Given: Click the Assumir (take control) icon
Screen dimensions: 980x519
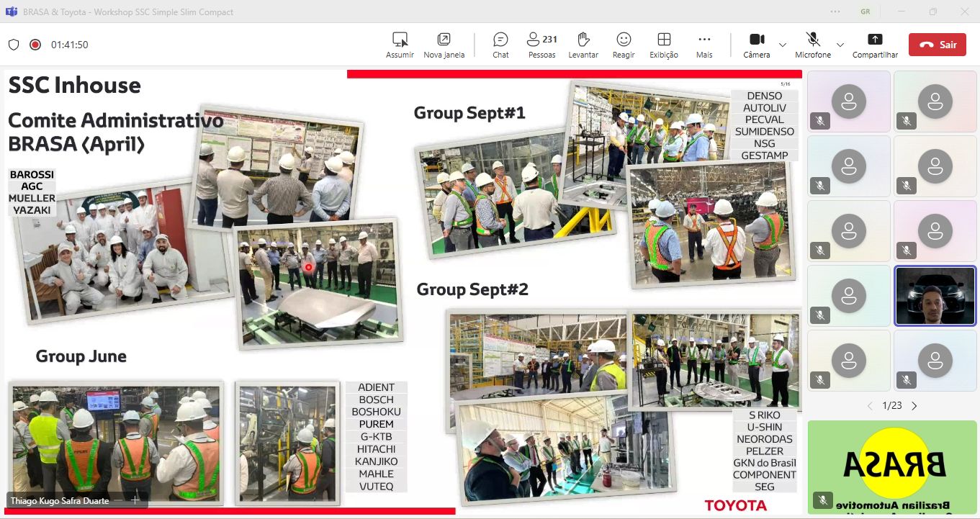Looking at the screenshot, I should pyautogui.click(x=400, y=40).
